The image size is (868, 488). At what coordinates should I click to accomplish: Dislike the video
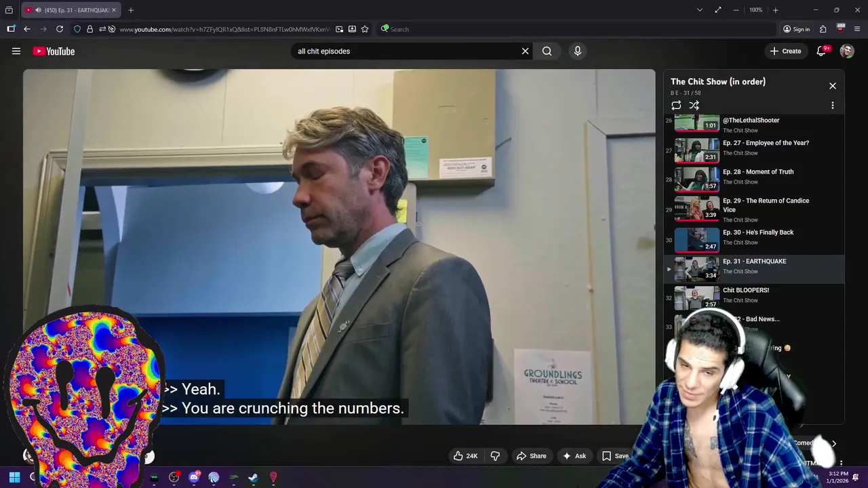coord(495,456)
